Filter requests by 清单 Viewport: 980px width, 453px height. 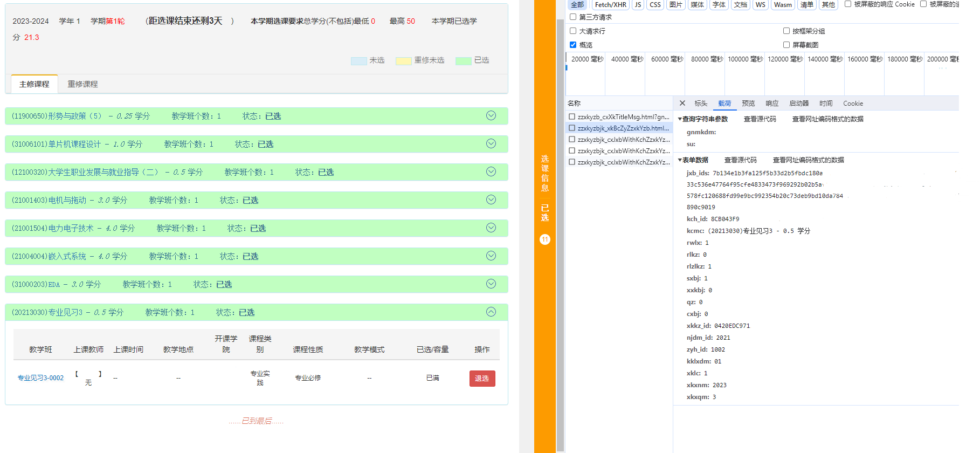coord(806,4)
